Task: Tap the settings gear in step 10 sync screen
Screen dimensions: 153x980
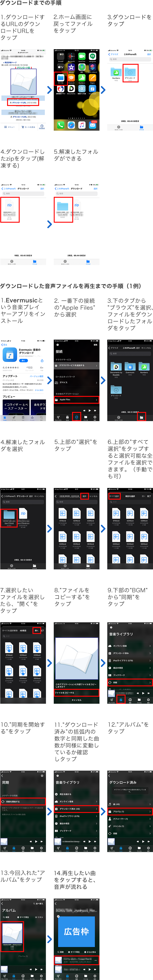Action: tap(42, 775)
